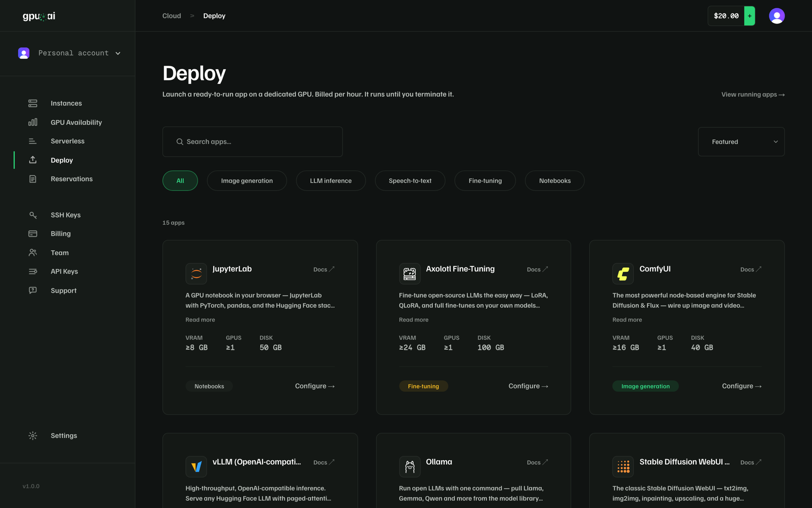Select the All filter chip
The image size is (812, 508).
coord(180,181)
